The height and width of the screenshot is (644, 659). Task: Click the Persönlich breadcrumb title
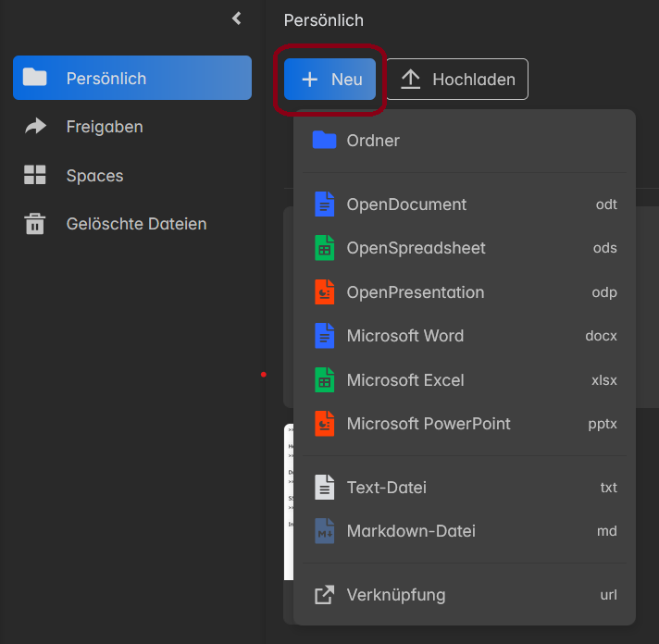click(x=323, y=20)
